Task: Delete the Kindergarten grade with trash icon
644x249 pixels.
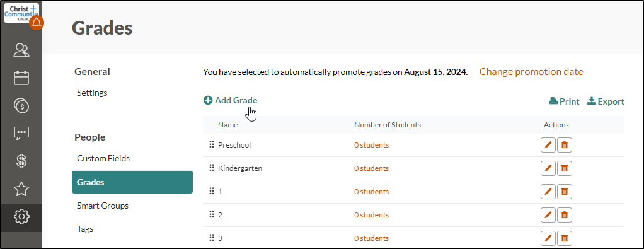Action: tap(565, 168)
